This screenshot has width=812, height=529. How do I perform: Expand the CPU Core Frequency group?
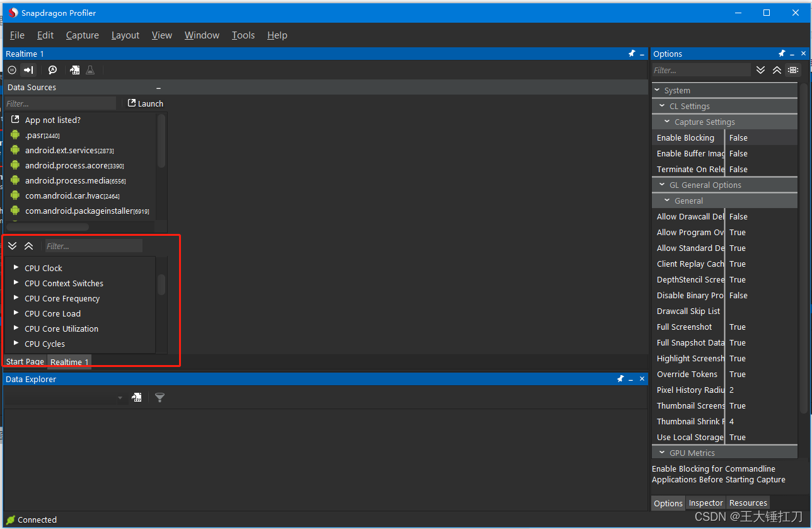16,298
